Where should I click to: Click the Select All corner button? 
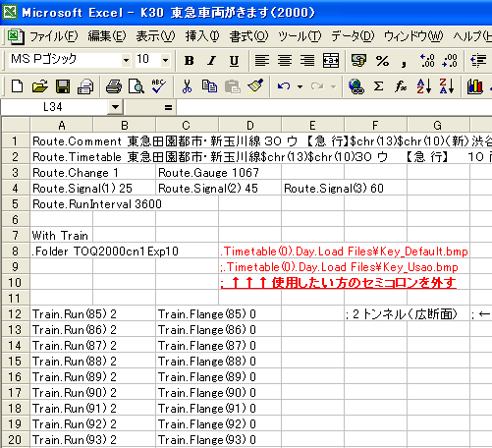[x=16, y=125]
